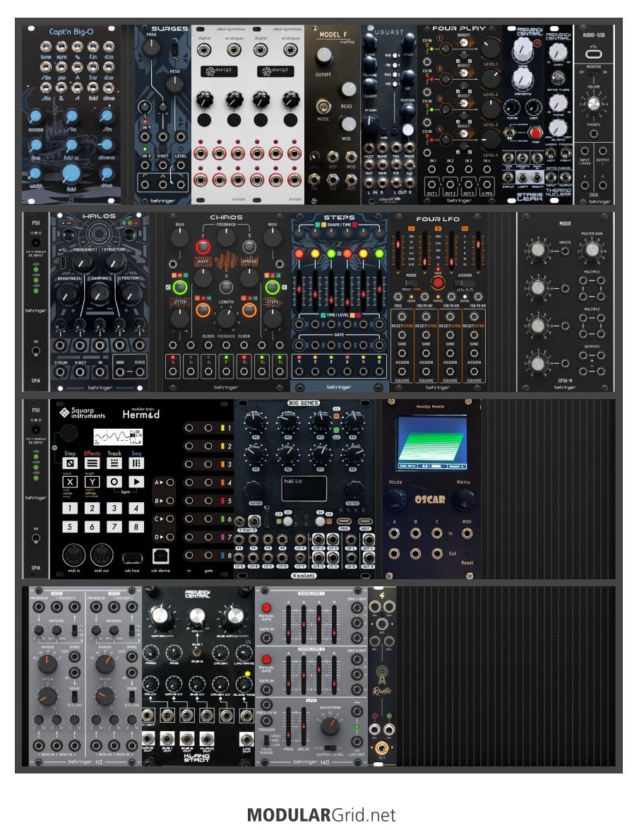Click the Mode knob on OSCAR
This screenshot has height=830, width=644.
[x=395, y=499]
